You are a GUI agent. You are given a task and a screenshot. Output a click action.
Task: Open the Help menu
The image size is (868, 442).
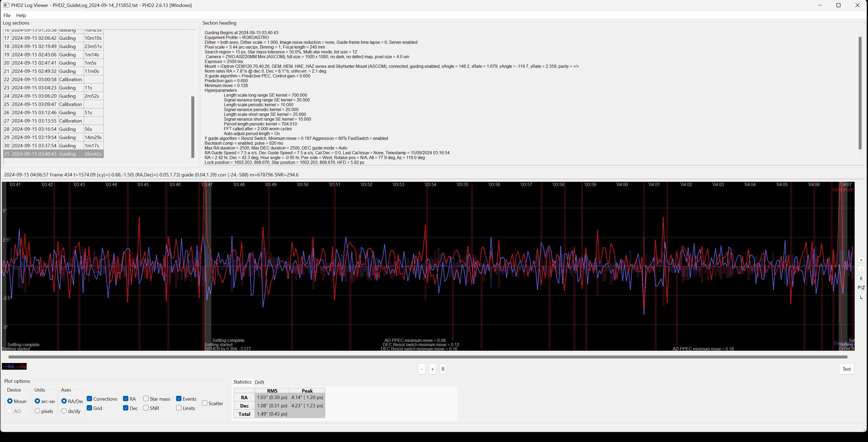coord(21,15)
